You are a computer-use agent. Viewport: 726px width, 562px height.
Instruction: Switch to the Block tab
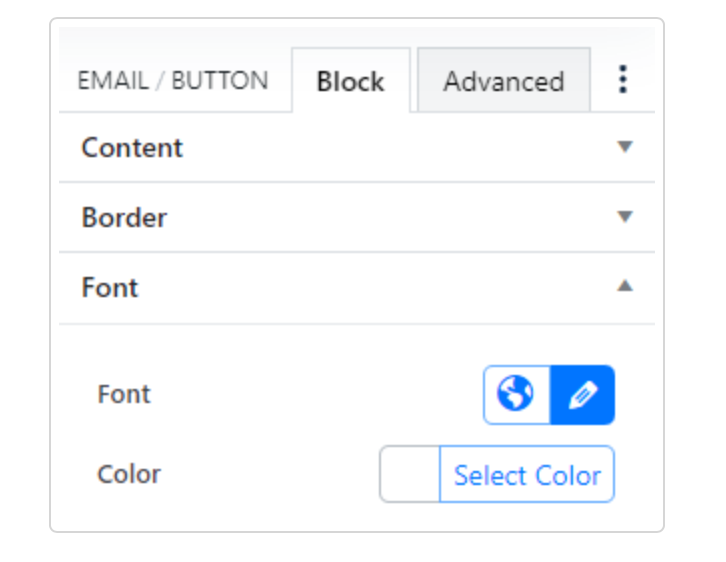(350, 81)
